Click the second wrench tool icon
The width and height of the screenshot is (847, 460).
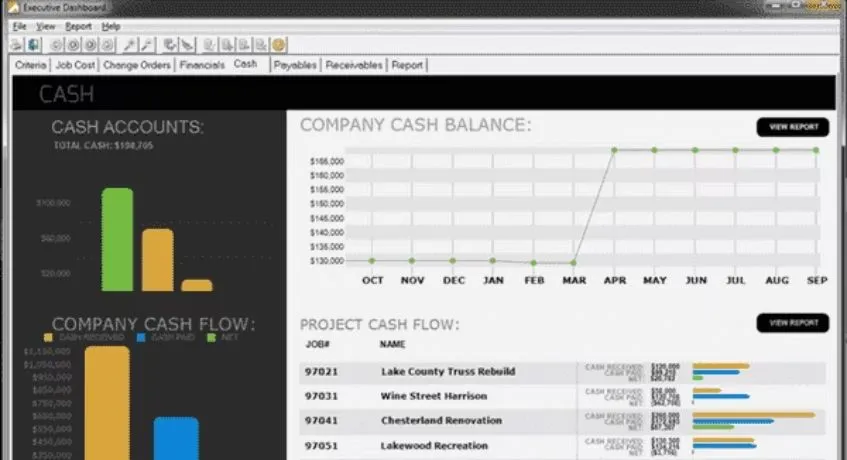147,45
